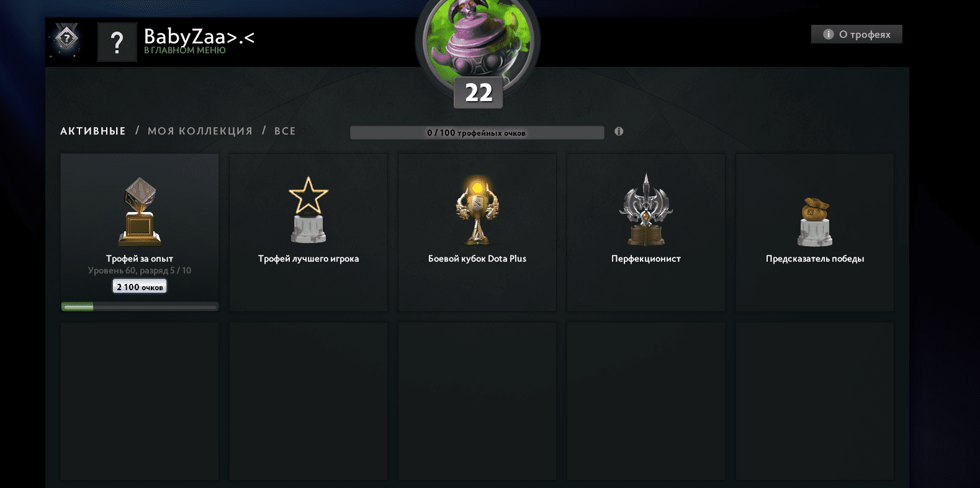Select the Предсказатель победы trophy icon

click(x=815, y=222)
